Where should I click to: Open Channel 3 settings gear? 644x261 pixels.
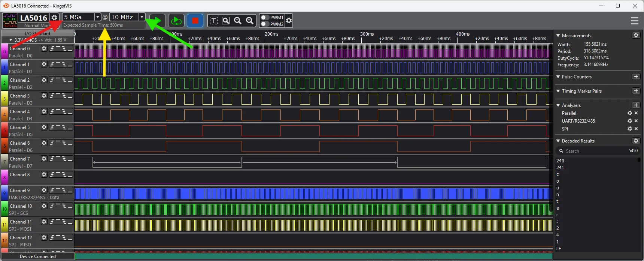44,96
